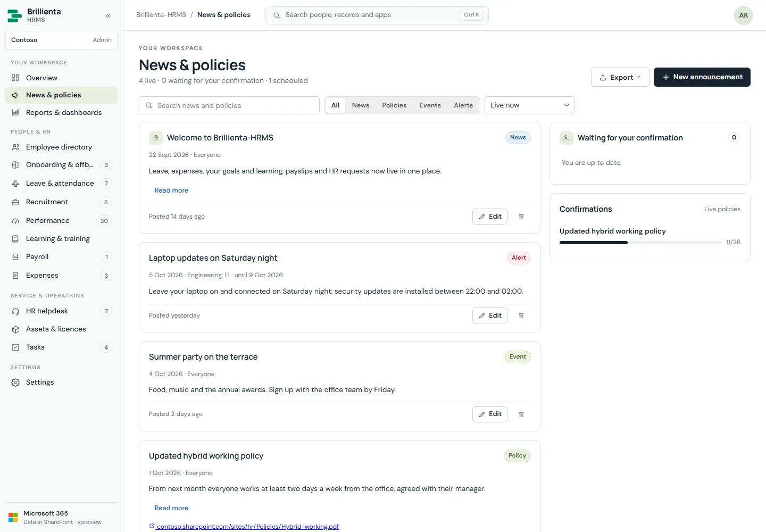Focus the Search people, records and apps box
Image resolution: width=766 pixels, height=532 pixels.
coord(377,15)
